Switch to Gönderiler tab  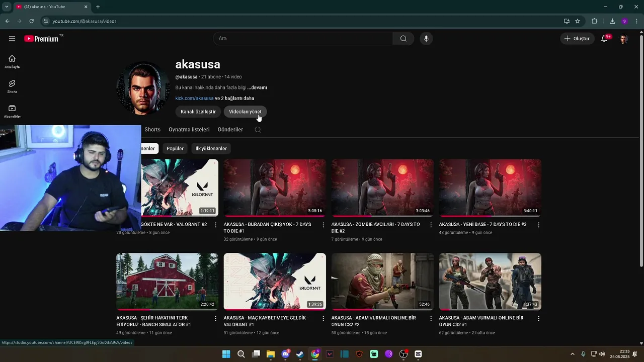[x=230, y=130]
